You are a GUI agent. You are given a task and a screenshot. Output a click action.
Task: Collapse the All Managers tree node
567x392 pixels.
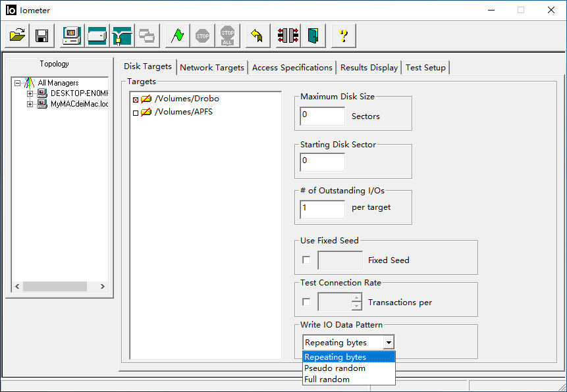coord(17,83)
